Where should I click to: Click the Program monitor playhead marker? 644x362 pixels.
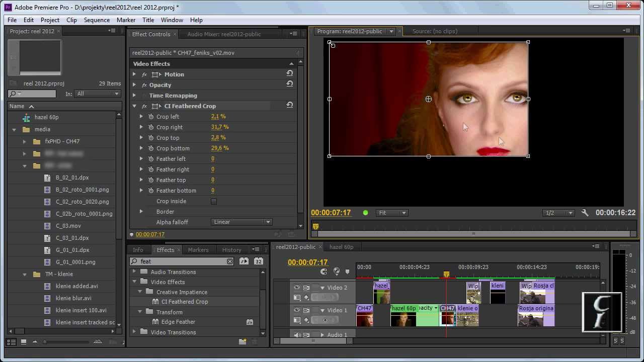point(315,226)
